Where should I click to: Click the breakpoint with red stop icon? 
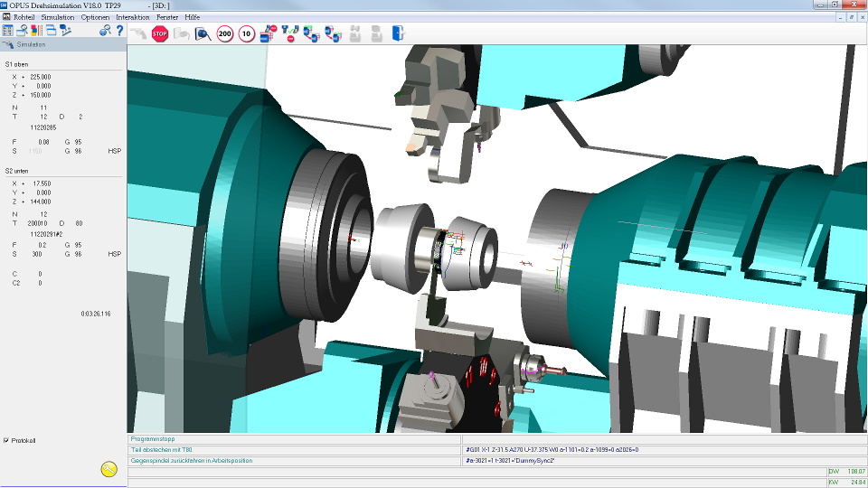click(268, 33)
